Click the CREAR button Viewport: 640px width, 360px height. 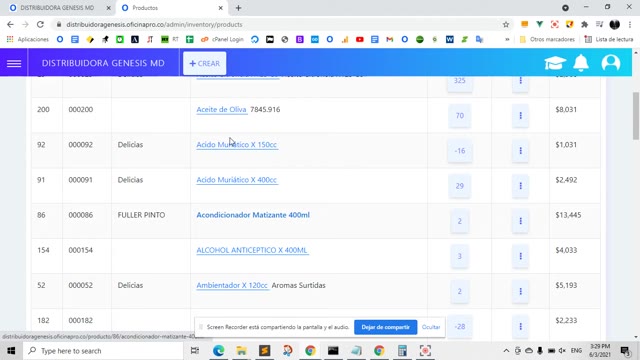[204, 63]
